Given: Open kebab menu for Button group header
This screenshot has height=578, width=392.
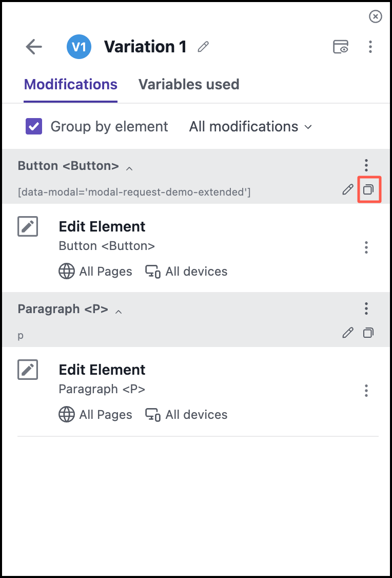Looking at the screenshot, I should (366, 165).
